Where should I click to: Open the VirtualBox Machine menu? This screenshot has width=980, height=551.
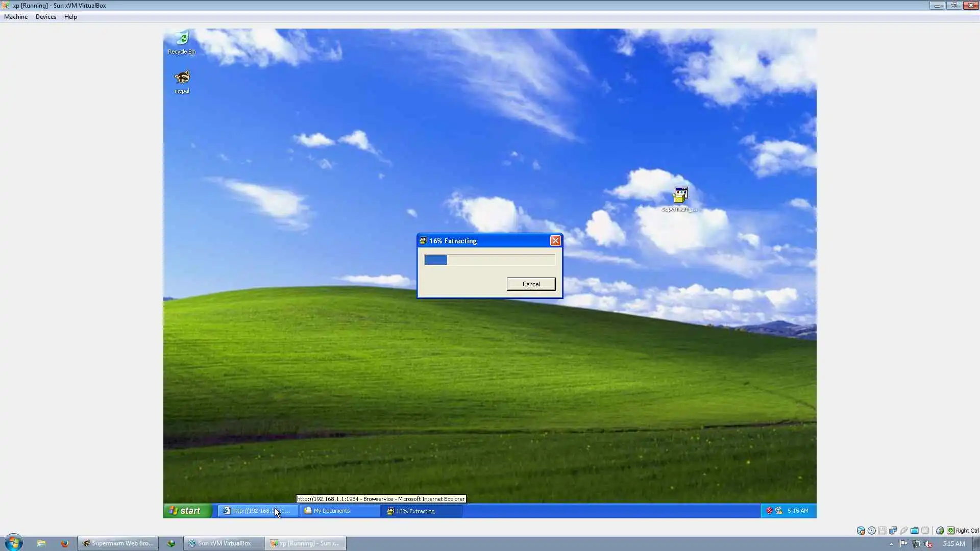pyautogui.click(x=16, y=17)
